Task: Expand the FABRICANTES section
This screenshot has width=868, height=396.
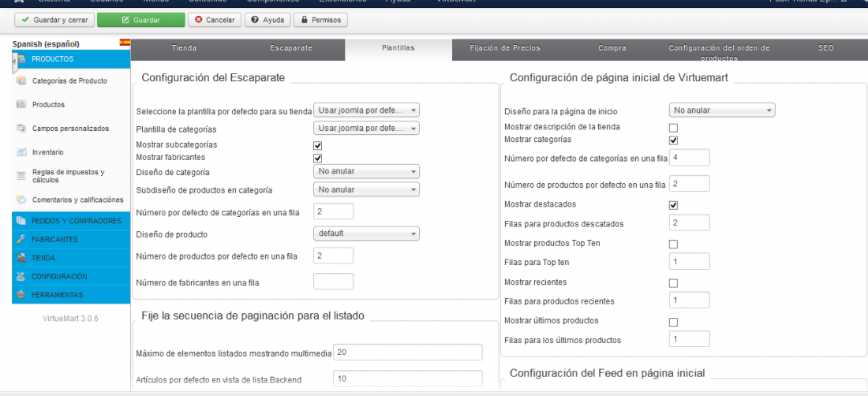Action: point(71,240)
